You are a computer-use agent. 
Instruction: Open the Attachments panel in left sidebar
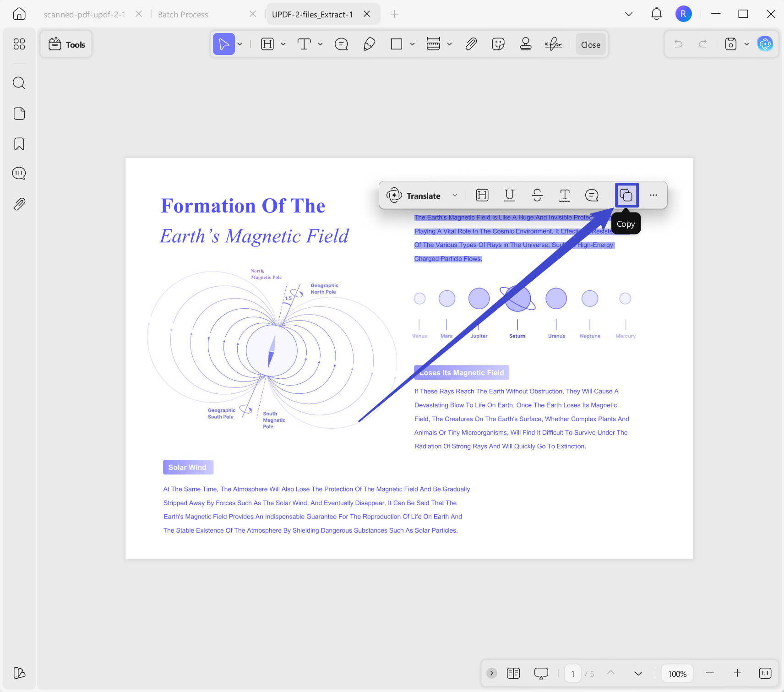pyautogui.click(x=19, y=204)
